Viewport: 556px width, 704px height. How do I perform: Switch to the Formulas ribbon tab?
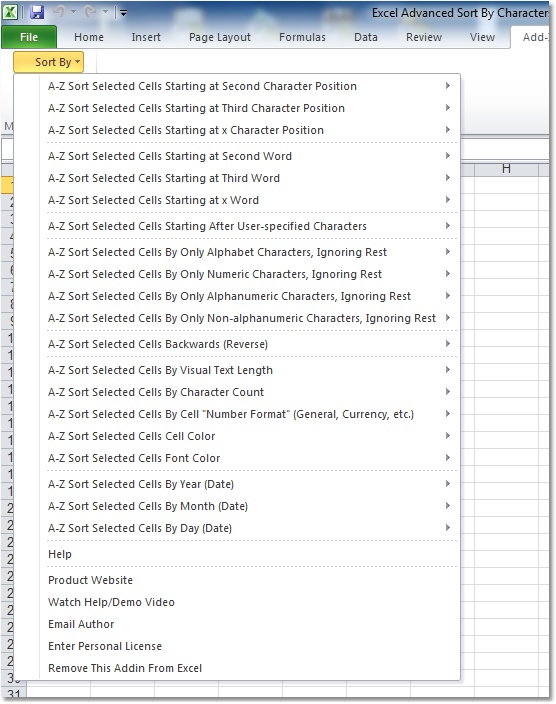coord(302,37)
